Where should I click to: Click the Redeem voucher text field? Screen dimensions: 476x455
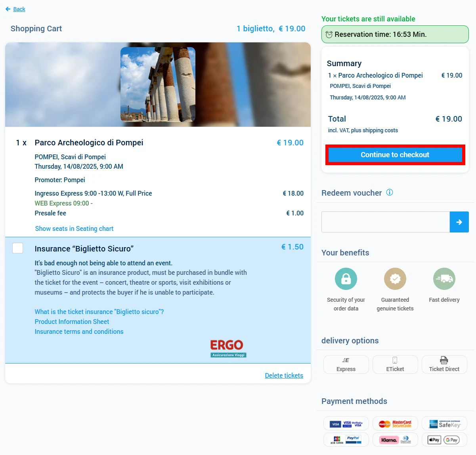point(385,222)
